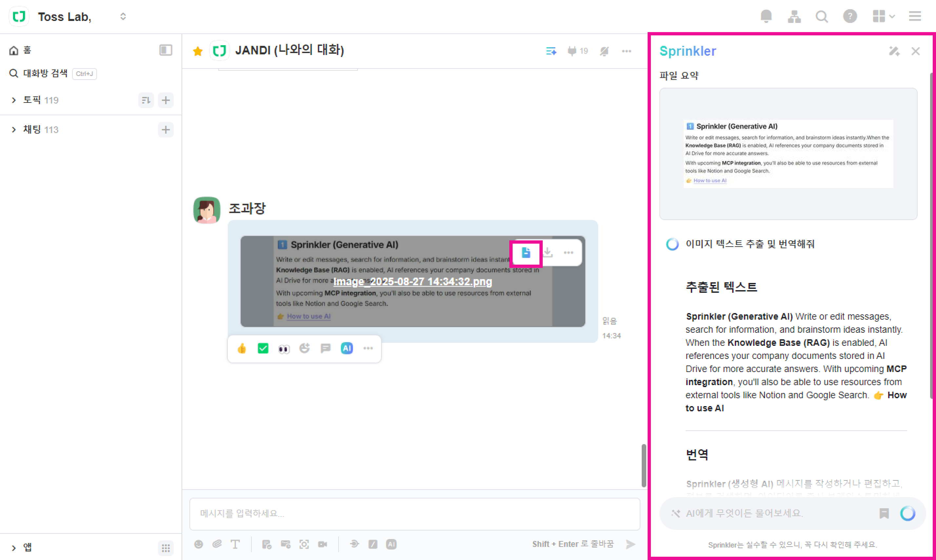This screenshot has width=936, height=560.
Task: Expand the 토픽 119 section
Action: 14,100
